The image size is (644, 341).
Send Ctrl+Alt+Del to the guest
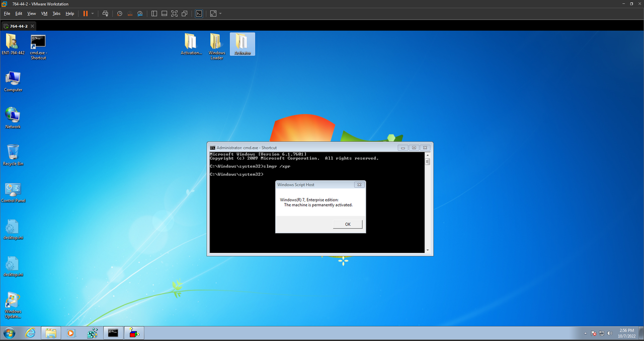pos(105,14)
